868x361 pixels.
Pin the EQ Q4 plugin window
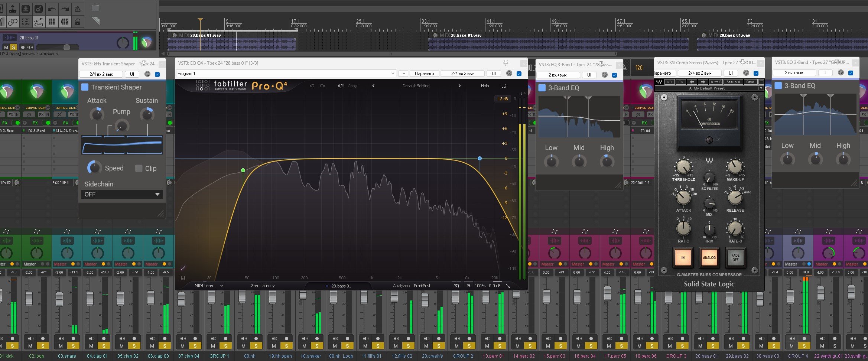[505, 63]
